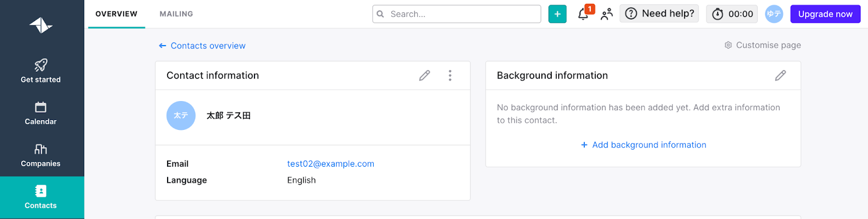Screen dimensions: 868x219
Task: Click the Teamleader logo icon
Action: pos(41,25)
